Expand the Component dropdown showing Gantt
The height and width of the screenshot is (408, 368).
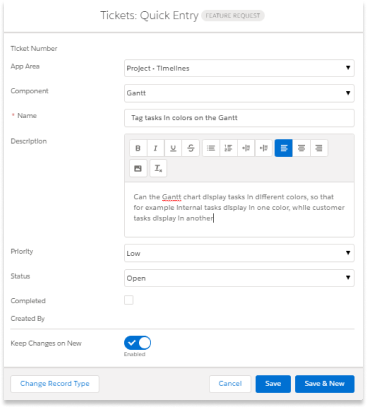239,93
